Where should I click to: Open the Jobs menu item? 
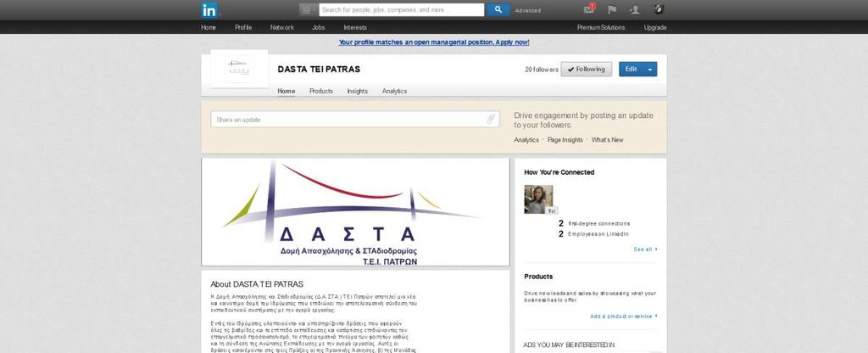(319, 28)
